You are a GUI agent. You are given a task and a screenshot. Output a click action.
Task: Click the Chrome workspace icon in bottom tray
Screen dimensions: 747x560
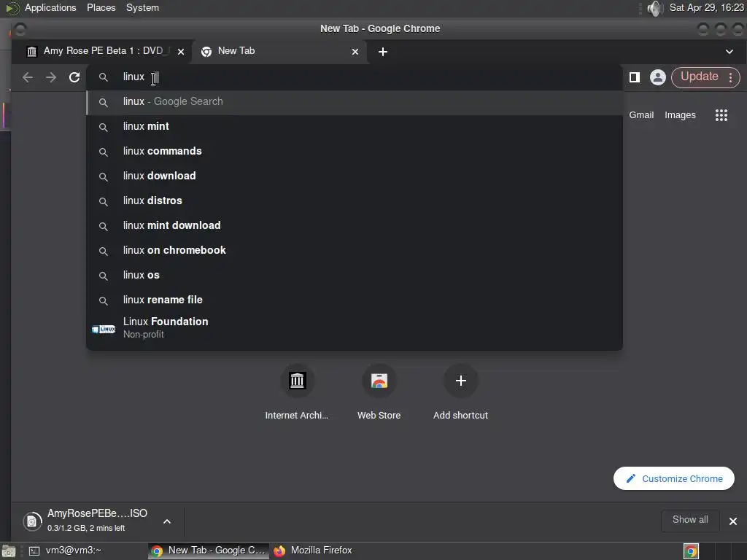click(x=691, y=551)
